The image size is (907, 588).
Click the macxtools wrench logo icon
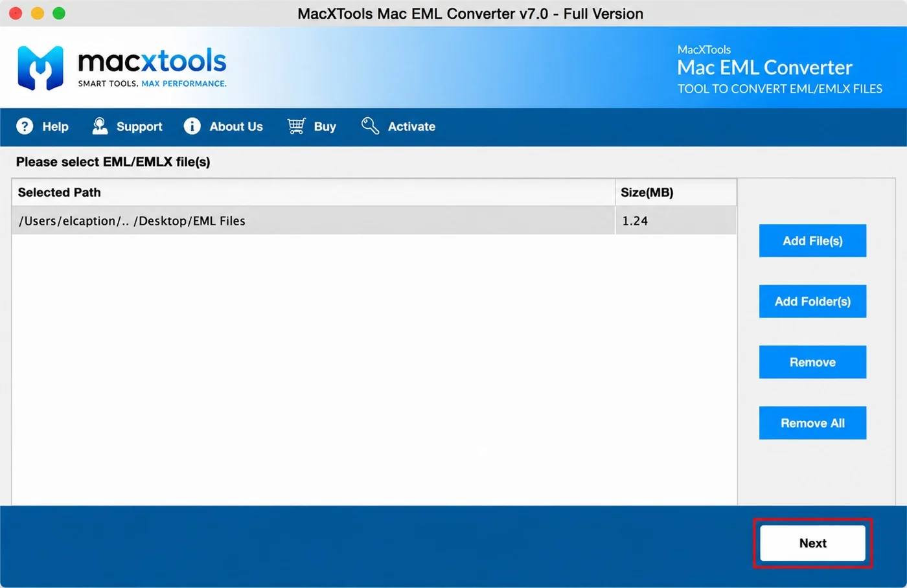click(x=41, y=67)
